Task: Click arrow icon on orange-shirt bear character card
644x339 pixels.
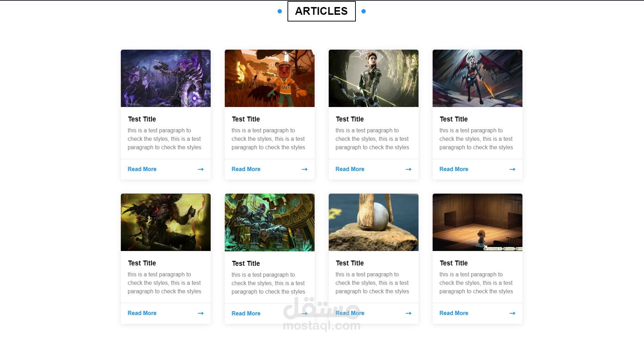Action: pyautogui.click(x=304, y=169)
